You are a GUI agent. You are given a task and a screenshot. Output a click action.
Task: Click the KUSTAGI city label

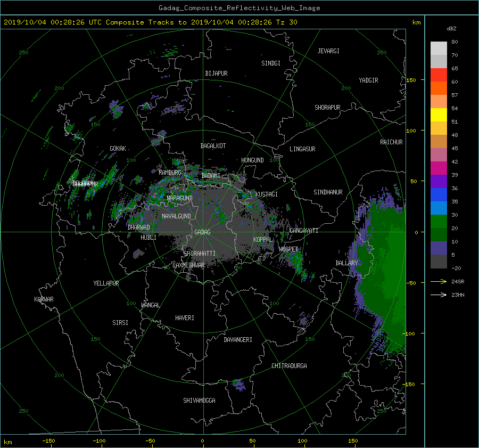click(267, 194)
